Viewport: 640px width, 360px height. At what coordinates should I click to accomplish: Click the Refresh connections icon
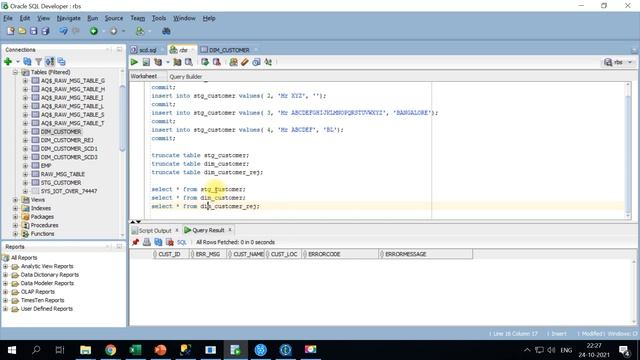(x=27, y=62)
